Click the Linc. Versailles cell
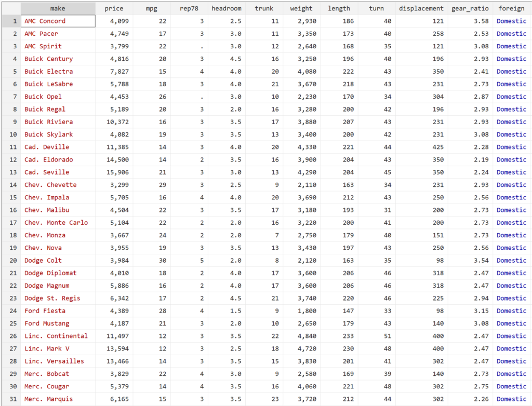The height and width of the screenshot is (406, 532). pyautogui.click(x=58, y=361)
